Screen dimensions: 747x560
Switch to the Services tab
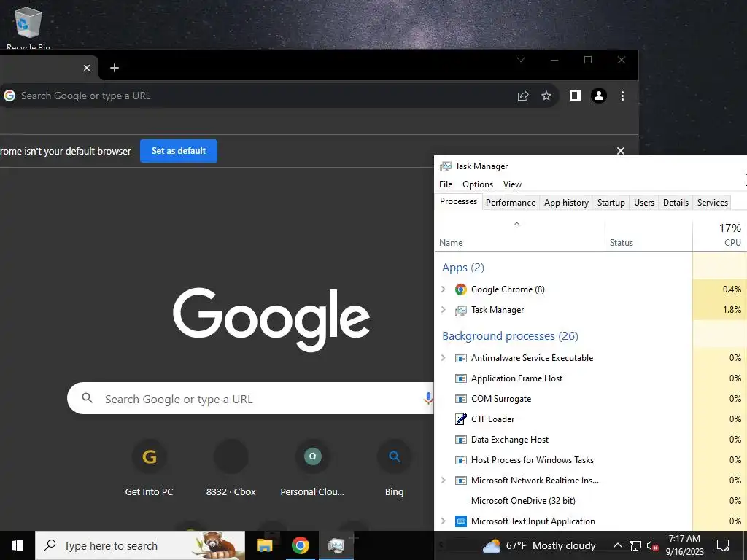tap(712, 203)
